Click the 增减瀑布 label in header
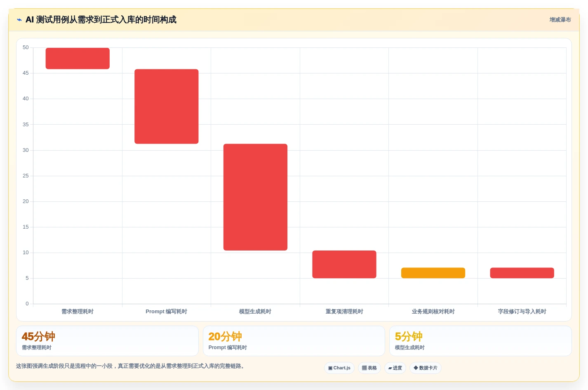The width and height of the screenshot is (588, 390). pyautogui.click(x=560, y=20)
